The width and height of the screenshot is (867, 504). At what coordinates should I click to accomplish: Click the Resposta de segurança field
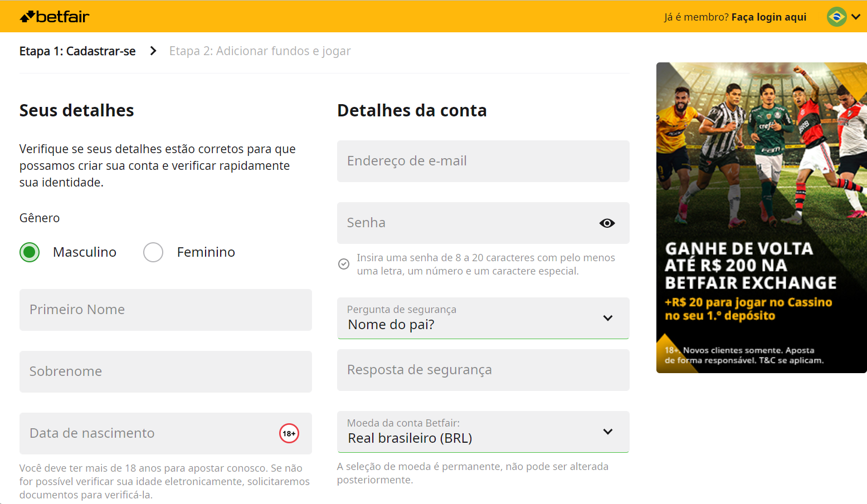point(483,370)
